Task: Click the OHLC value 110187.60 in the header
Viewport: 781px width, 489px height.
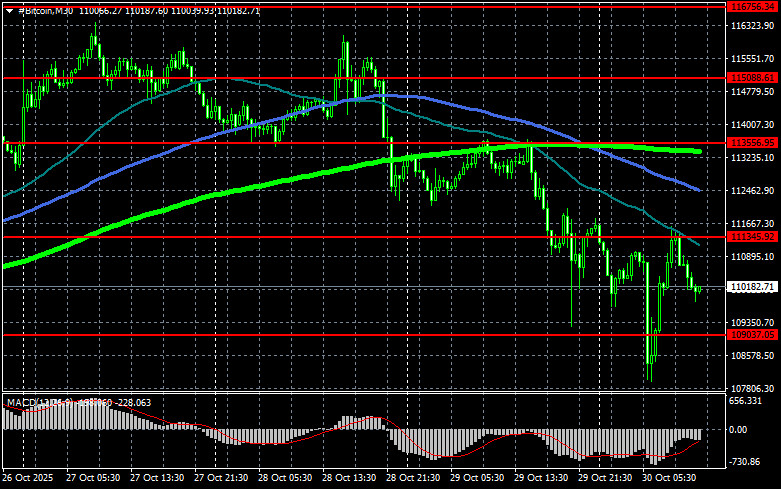Action: 148,10
